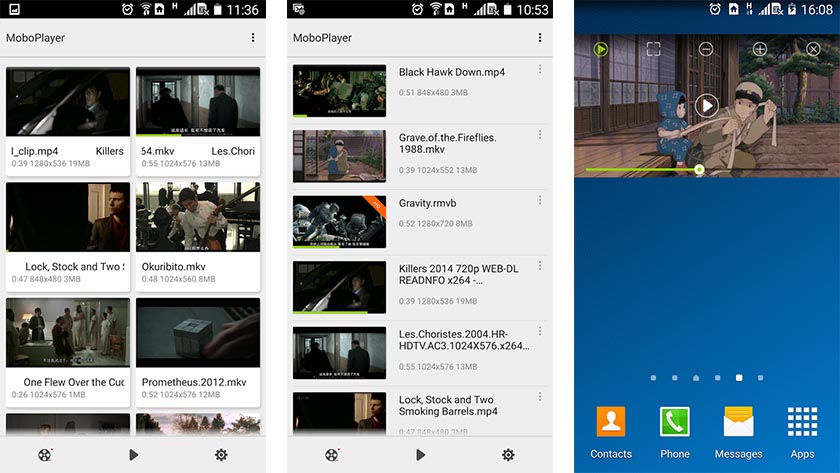Open Les.Choristes thumbnail in list

pyautogui.click(x=339, y=352)
